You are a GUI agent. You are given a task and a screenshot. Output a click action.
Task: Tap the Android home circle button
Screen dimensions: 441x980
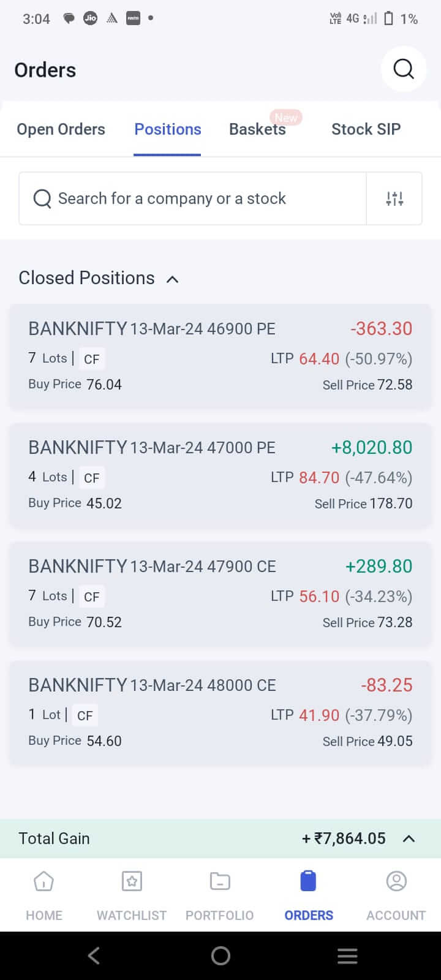pyautogui.click(x=221, y=956)
